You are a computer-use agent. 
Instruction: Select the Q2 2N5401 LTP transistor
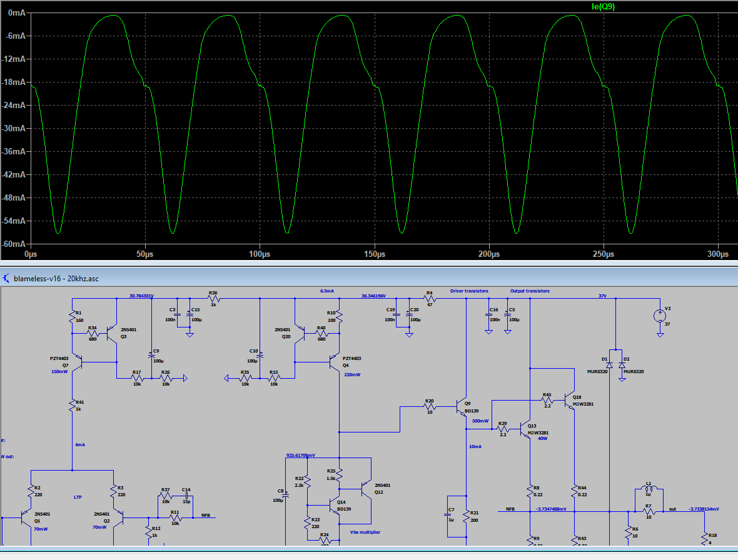[118, 518]
